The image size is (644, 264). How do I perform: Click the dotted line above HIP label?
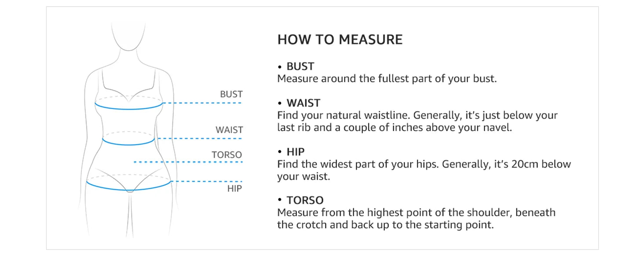tap(206, 181)
